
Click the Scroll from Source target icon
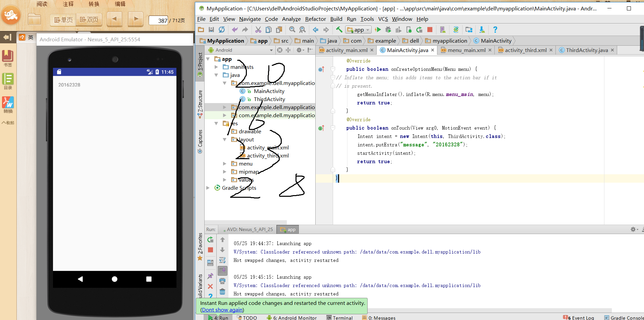pos(280,50)
